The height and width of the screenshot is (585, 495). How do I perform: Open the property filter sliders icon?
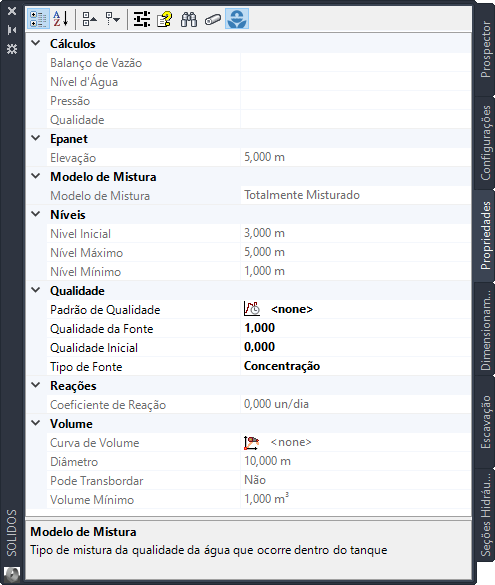click(141, 19)
